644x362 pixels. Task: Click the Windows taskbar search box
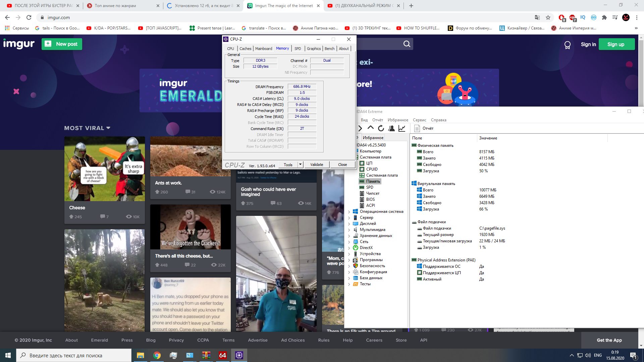click(74, 355)
